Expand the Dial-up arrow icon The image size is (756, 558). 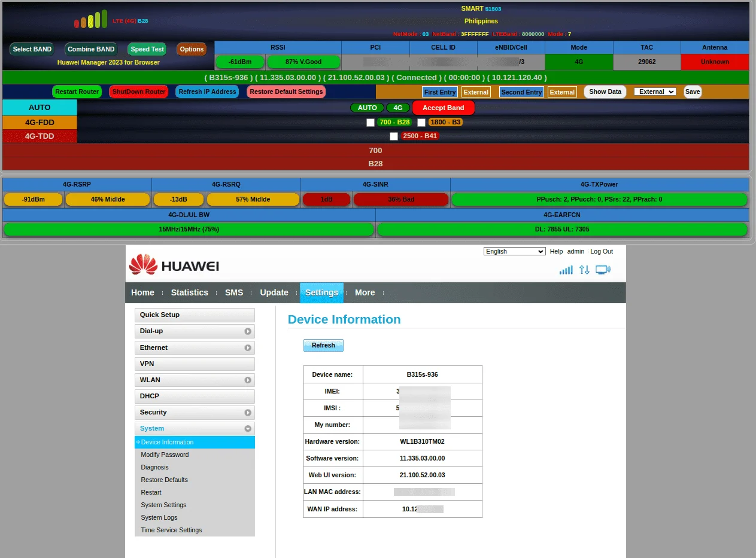pyautogui.click(x=247, y=331)
